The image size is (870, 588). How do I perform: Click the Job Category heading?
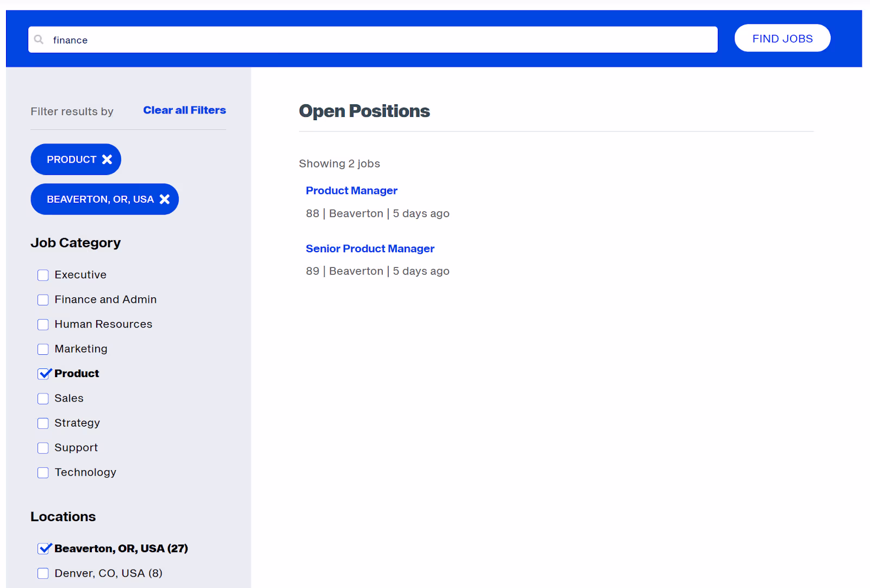tap(76, 243)
